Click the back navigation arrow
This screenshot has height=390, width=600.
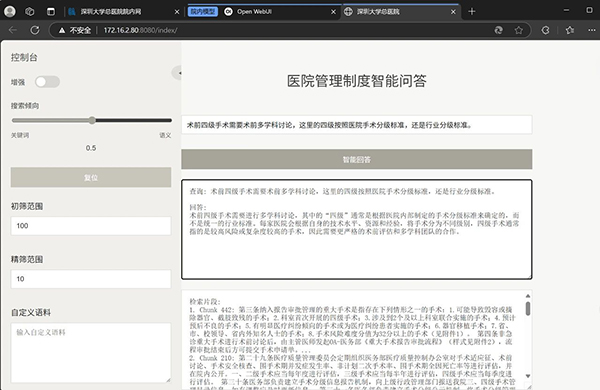click(13, 30)
